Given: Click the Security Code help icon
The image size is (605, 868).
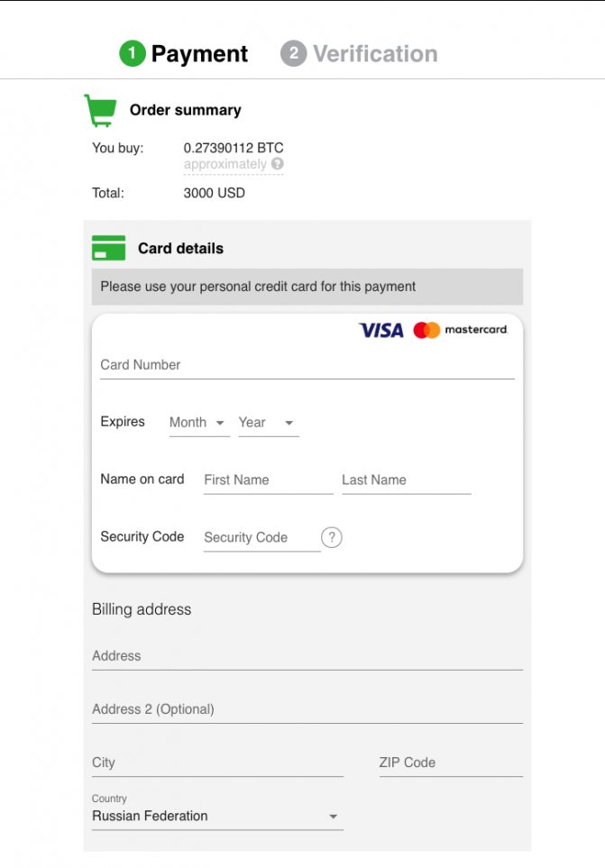Looking at the screenshot, I should [332, 537].
